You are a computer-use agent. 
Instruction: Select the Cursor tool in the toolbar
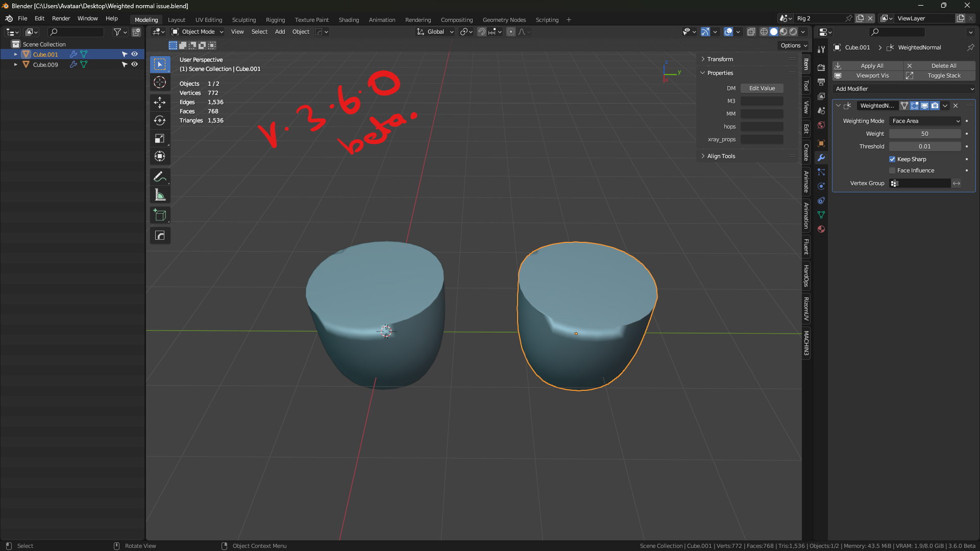[x=160, y=82]
